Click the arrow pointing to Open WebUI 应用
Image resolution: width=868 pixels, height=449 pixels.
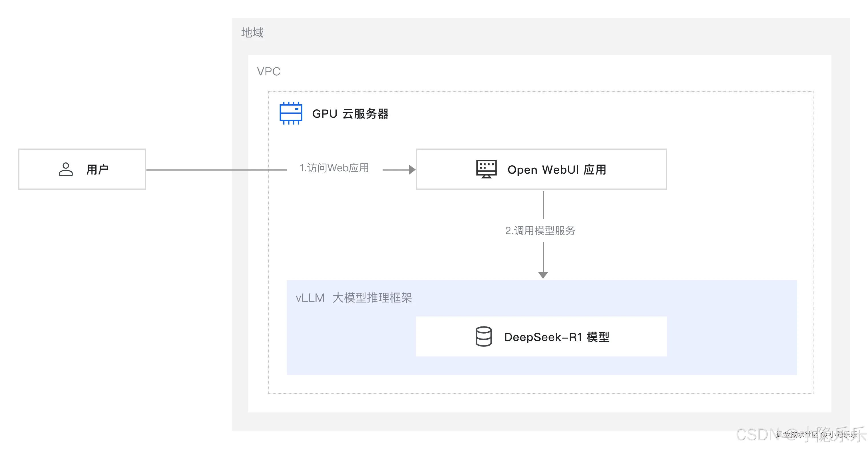point(406,170)
